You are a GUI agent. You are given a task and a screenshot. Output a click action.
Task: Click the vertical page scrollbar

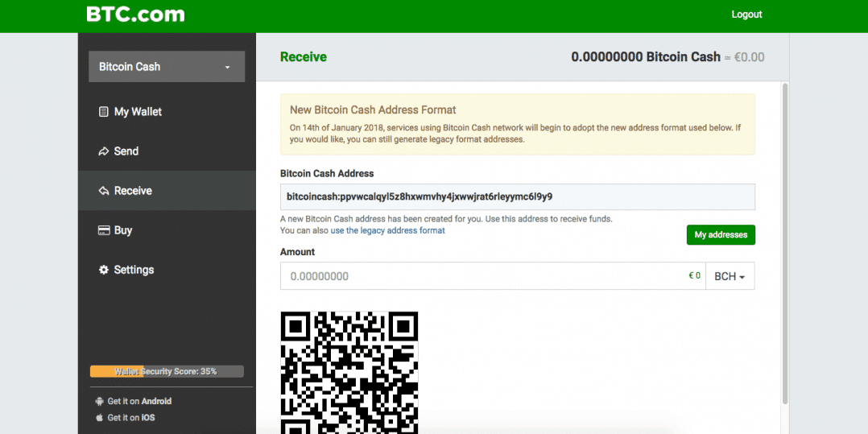click(784, 243)
